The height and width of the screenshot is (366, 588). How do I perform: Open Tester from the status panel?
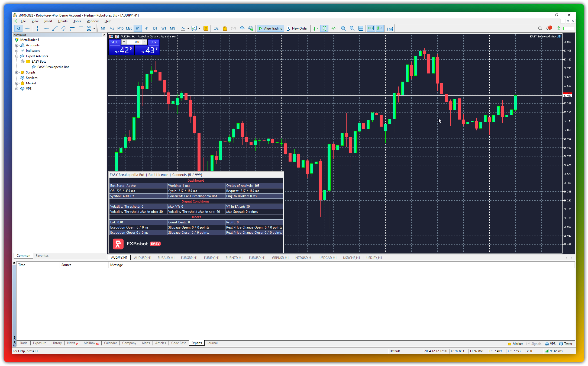pos(566,344)
